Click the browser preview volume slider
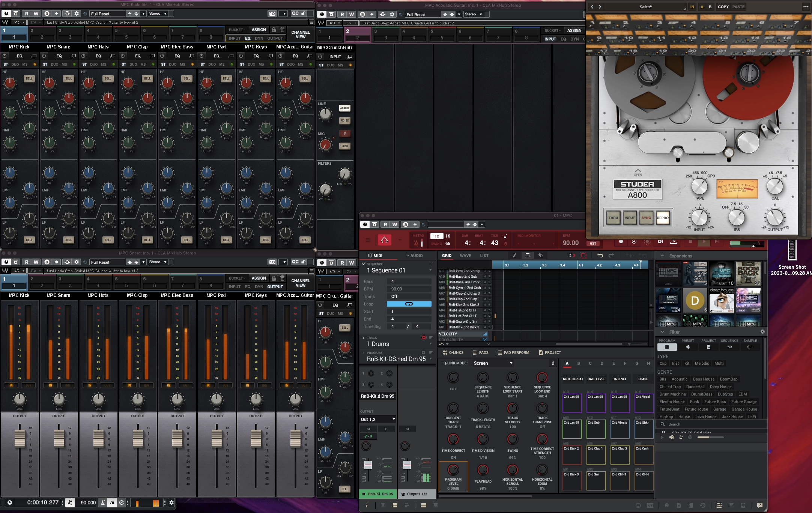Viewport: 812px width, 513px height. [710, 437]
